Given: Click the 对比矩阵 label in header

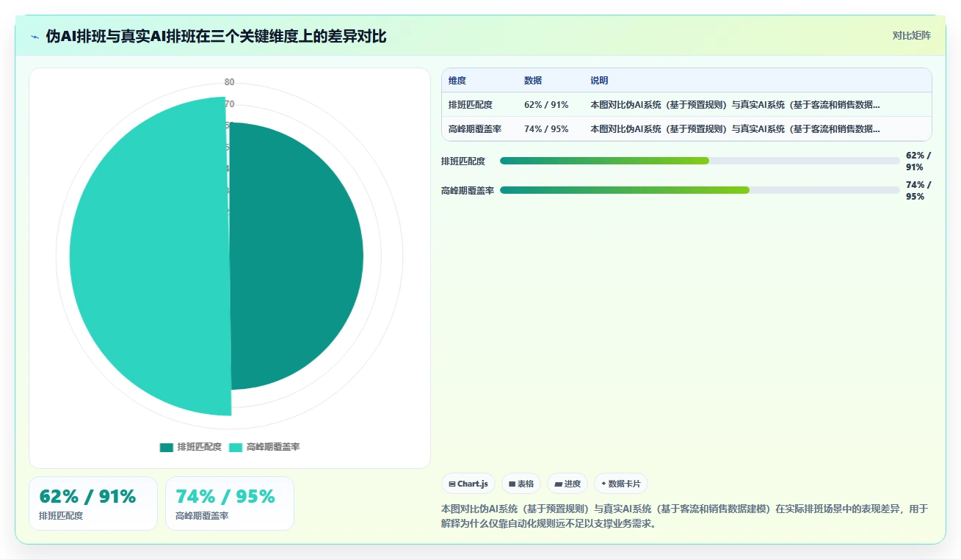Looking at the screenshot, I should pos(911,36).
